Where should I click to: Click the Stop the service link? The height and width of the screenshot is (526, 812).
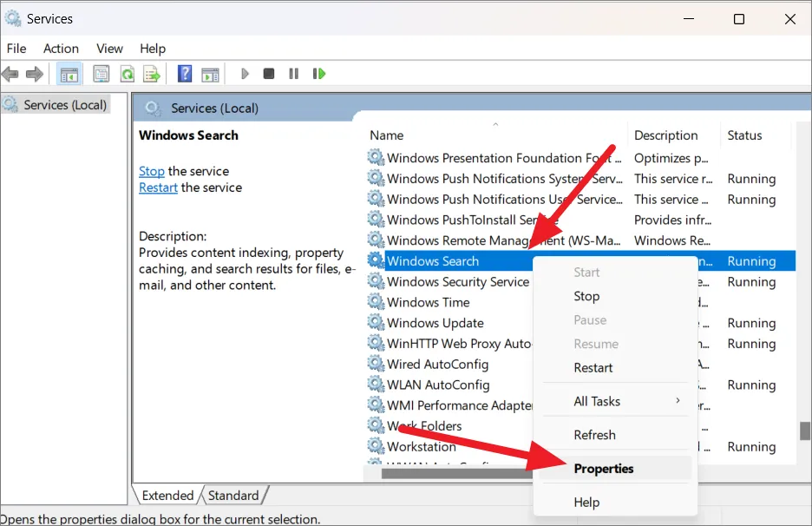(x=152, y=171)
